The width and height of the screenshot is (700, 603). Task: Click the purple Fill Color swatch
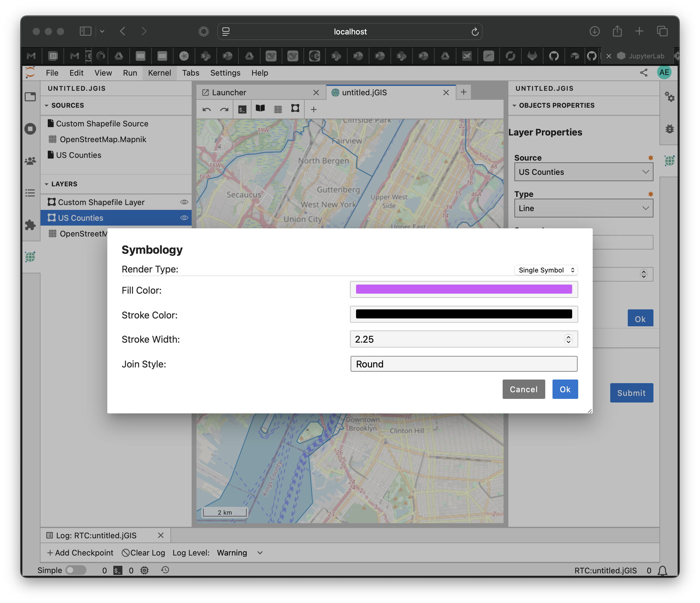coord(464,290)
